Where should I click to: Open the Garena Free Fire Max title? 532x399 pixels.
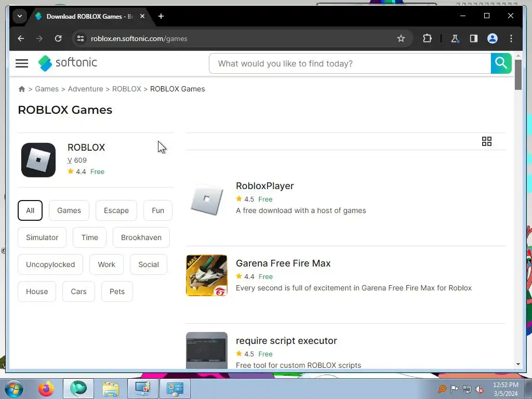click(283, 263)
